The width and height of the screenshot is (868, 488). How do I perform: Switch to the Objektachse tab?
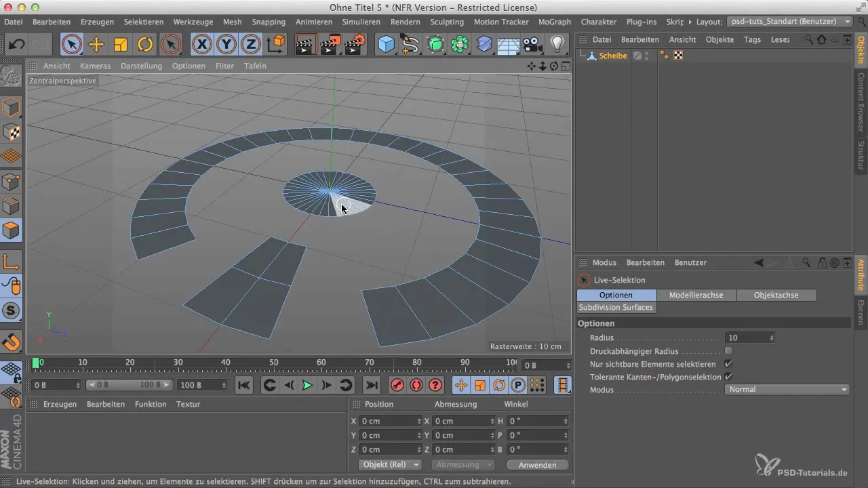[x=776, y=295]
